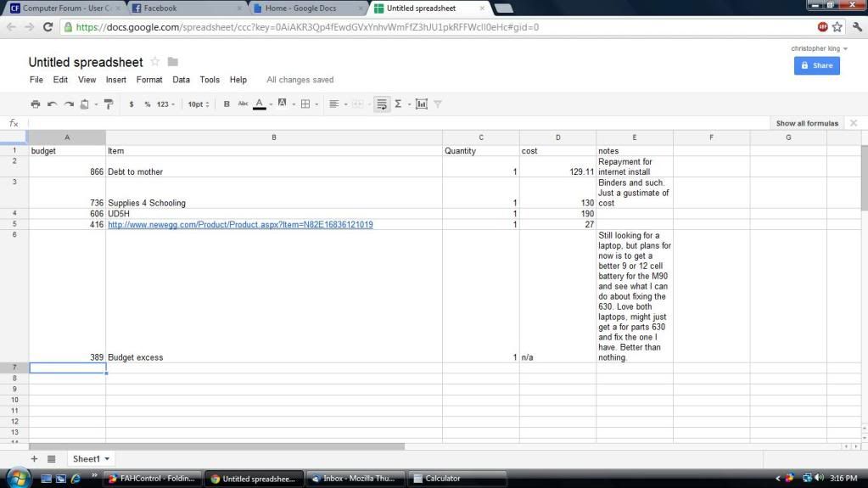The width and height of the screenshot is (868, 488).
Task: Click the browser Forward arrow
Action: pos(30,26)
